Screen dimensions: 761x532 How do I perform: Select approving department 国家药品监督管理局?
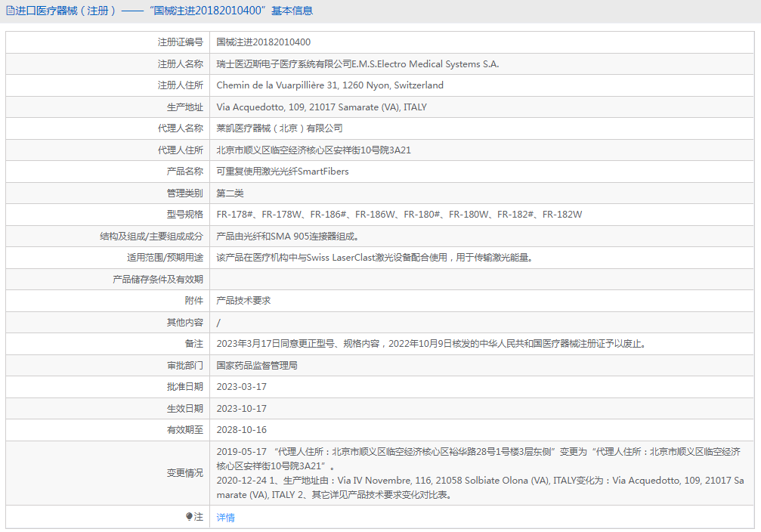257,366
